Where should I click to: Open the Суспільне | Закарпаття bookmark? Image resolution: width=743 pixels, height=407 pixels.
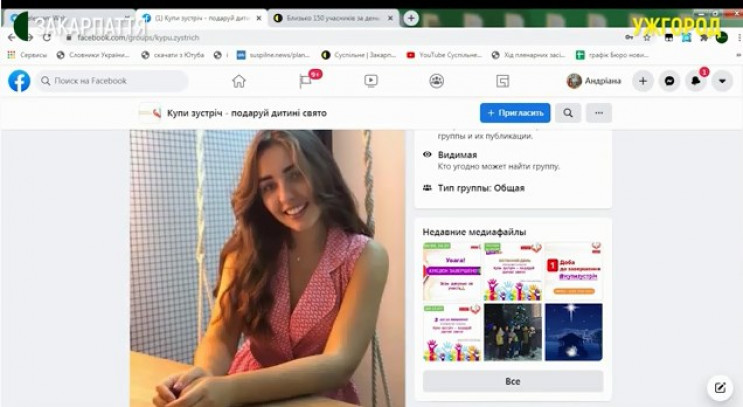pyautogui.click(x=359, y=55)
